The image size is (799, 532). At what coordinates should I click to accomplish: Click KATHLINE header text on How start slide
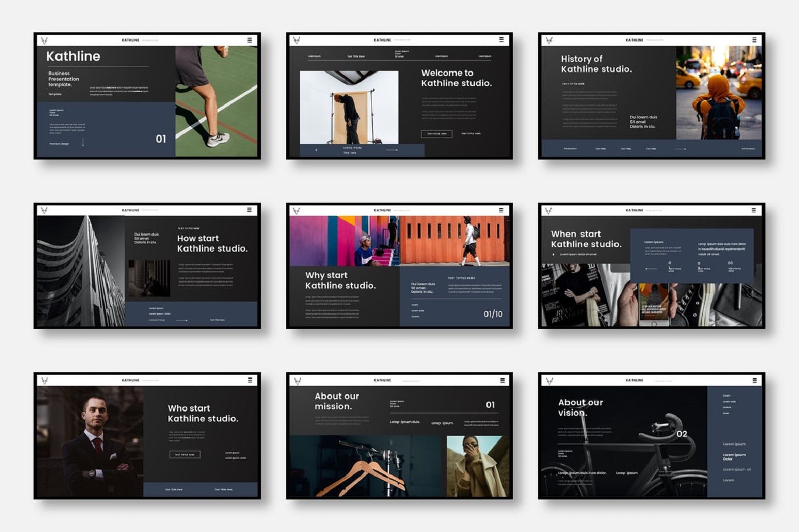click(130, 210)
